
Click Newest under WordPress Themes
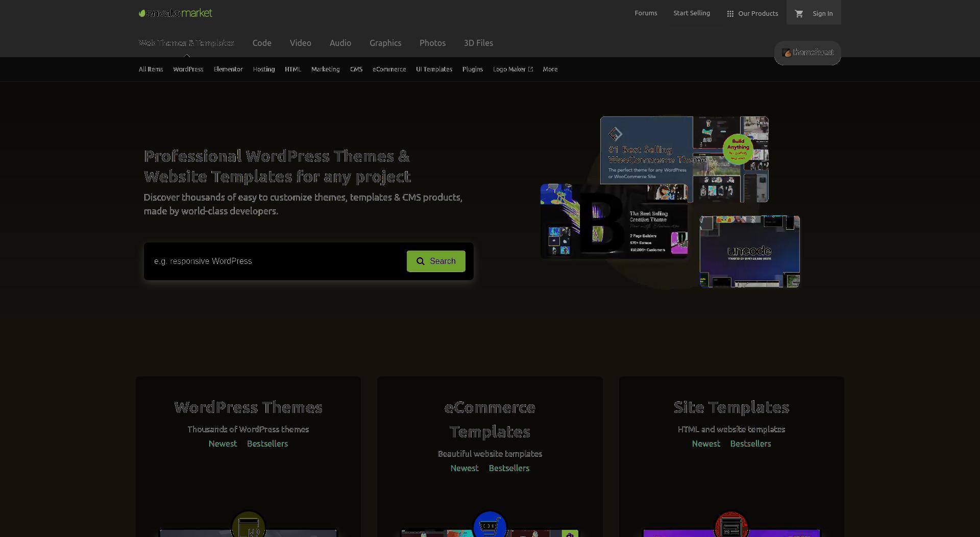[x=223, y=444]
